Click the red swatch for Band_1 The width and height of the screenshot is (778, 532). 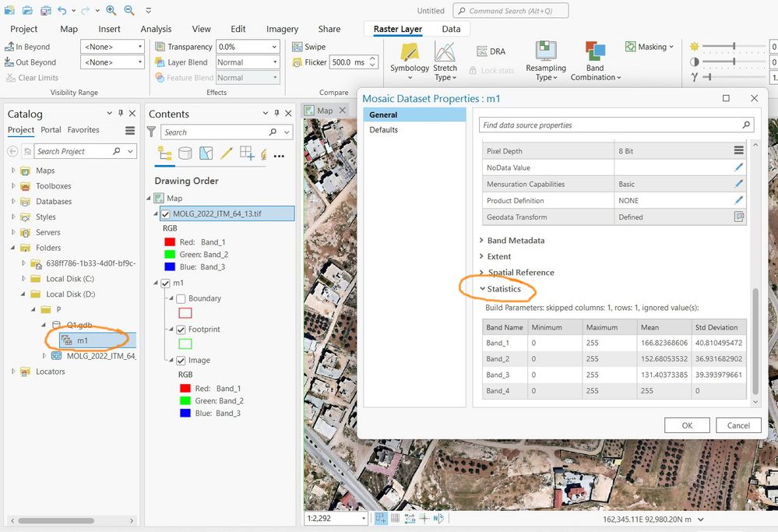[170, 241]
